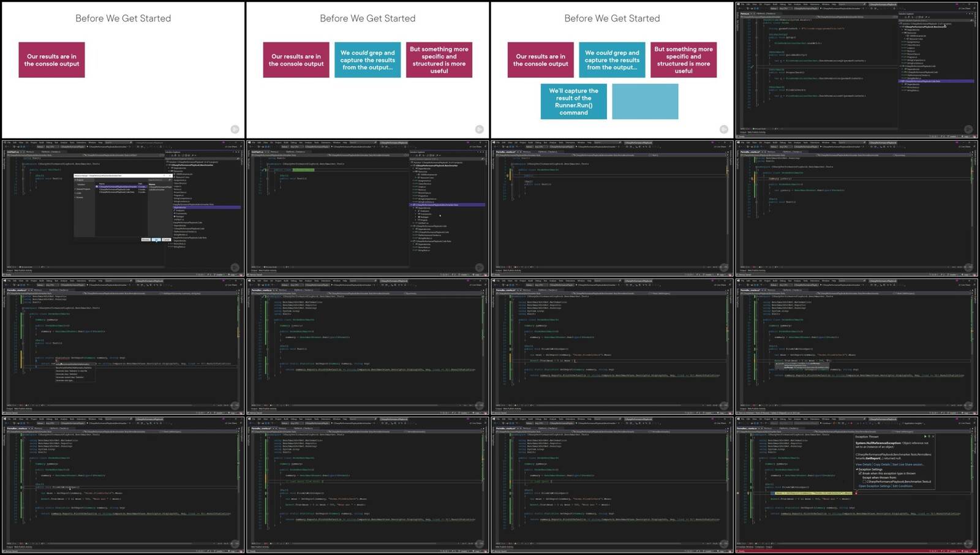Expand the Projects category in Reference Manager
The width and height of the screenshot is (980, 555).
[75, 180]
